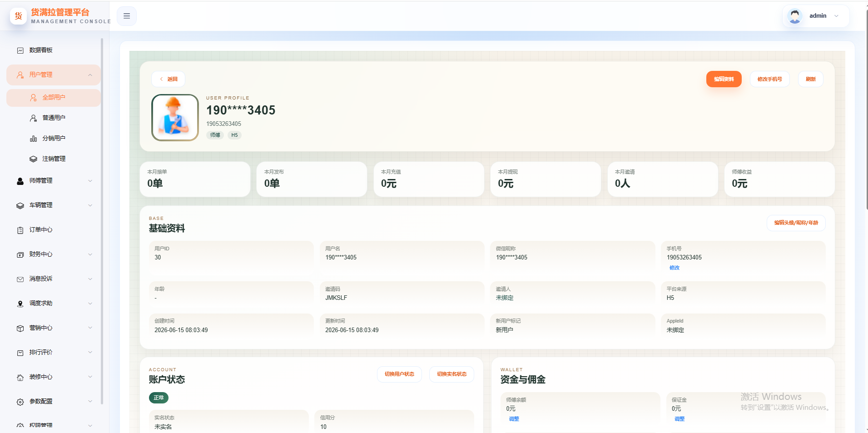Screen dimensions: 868x433
Task: Expand the 排行评价 menu chevron
Action: click(90, 353)
